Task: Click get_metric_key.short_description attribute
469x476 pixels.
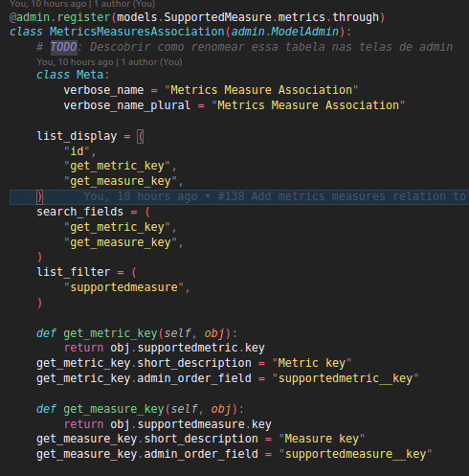Action: click(144, 363)
